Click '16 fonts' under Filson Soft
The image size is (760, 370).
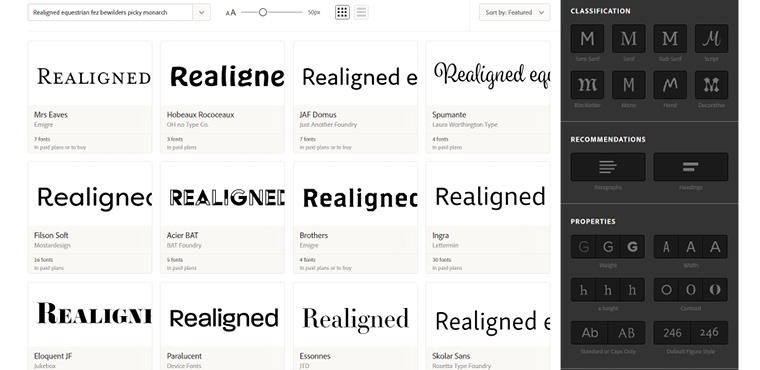pos(43,260)
